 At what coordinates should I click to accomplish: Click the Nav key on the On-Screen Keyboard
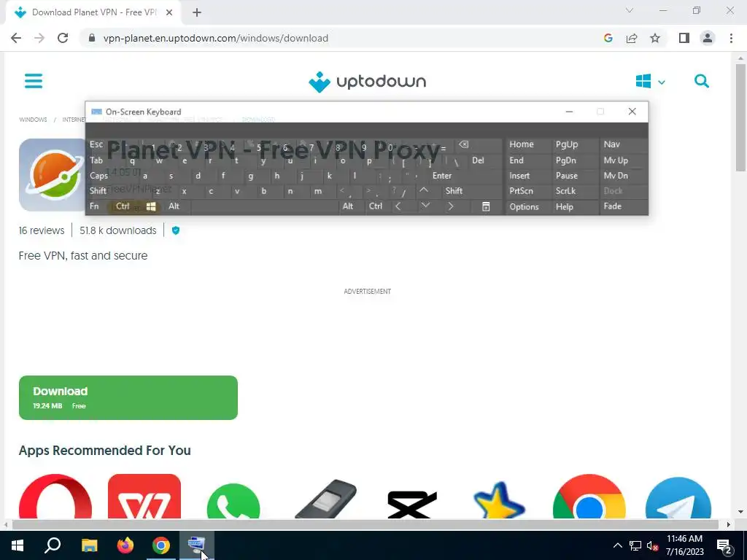pos(612,144)
